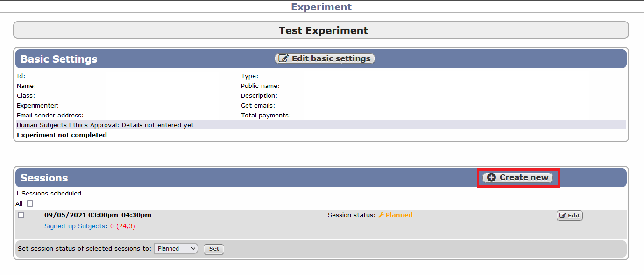Viewport: 644px width, 275px height.
Task: Click the Experiment page heading
Action: point(321,7)
